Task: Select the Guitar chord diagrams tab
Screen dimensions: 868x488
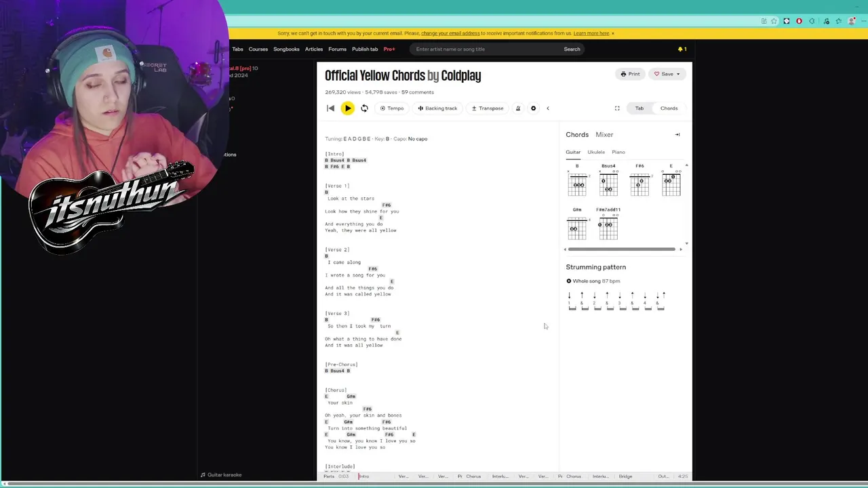Action: 573,152
